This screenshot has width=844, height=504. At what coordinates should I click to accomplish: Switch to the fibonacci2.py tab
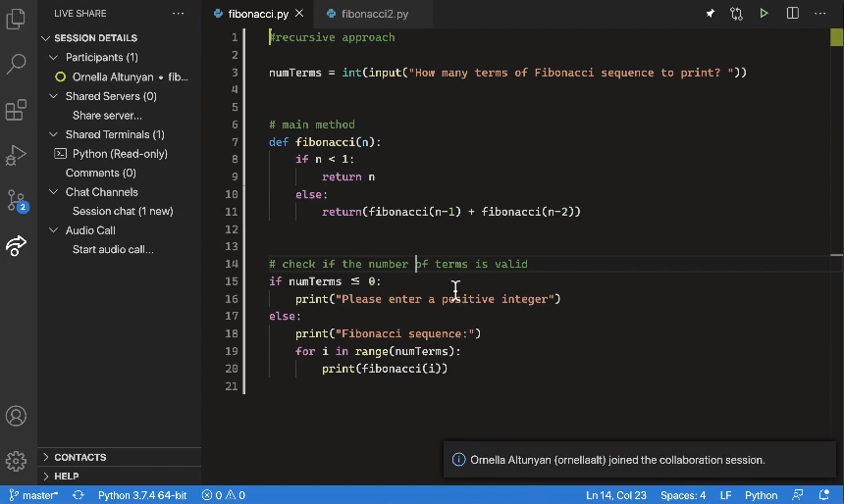pyautogui.click(x=374, y=14)
